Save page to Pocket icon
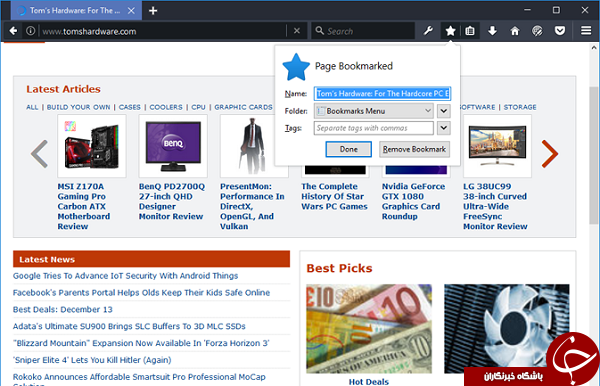Viewport: 600px width, 386px height. (560, 31)
